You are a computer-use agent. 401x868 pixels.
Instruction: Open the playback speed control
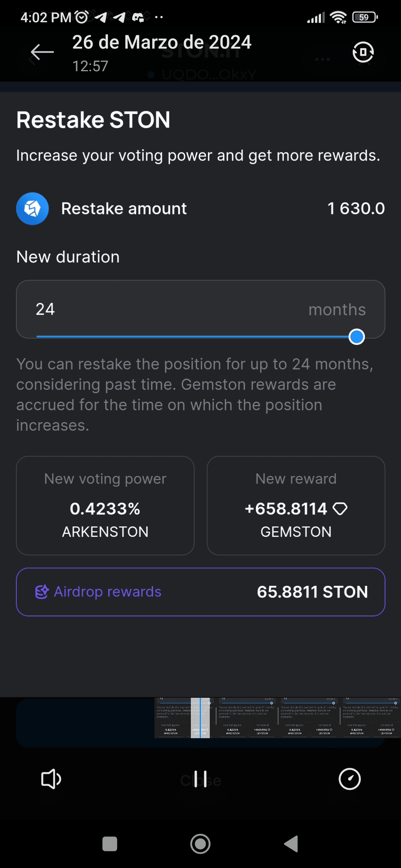click(x=349, y=779)
